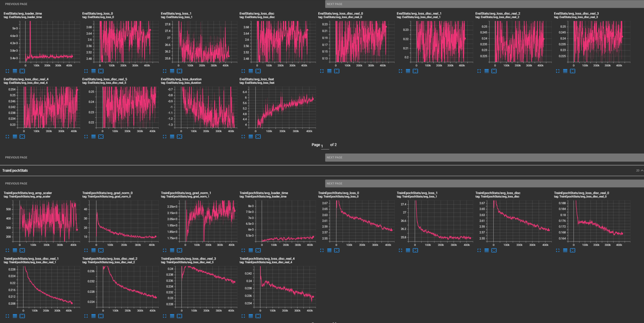644x323 pixels.
Task: Fit domain to data on TrainEpochStats/avg_amp_scaler chart
Action: 22,250
